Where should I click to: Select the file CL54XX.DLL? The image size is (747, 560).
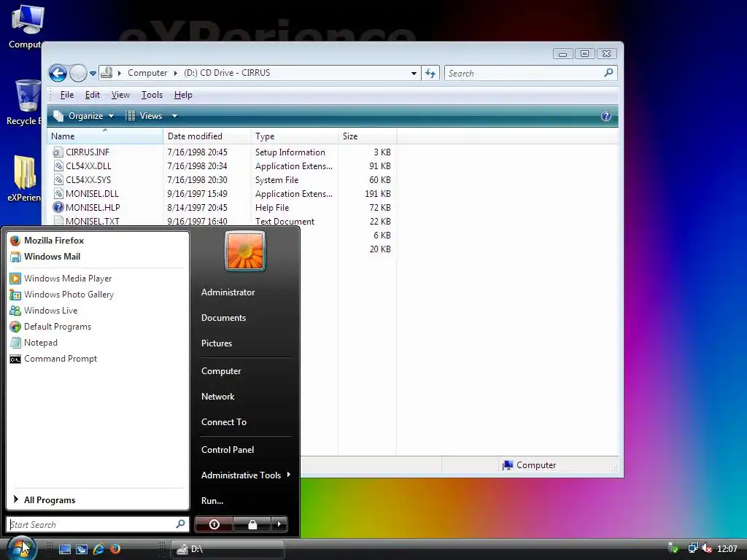[88, 166]
